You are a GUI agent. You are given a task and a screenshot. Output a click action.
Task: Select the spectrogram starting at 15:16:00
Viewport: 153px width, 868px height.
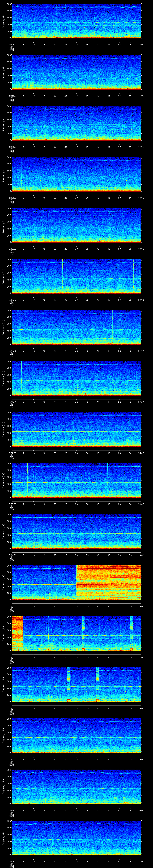[x=76, y=123]
